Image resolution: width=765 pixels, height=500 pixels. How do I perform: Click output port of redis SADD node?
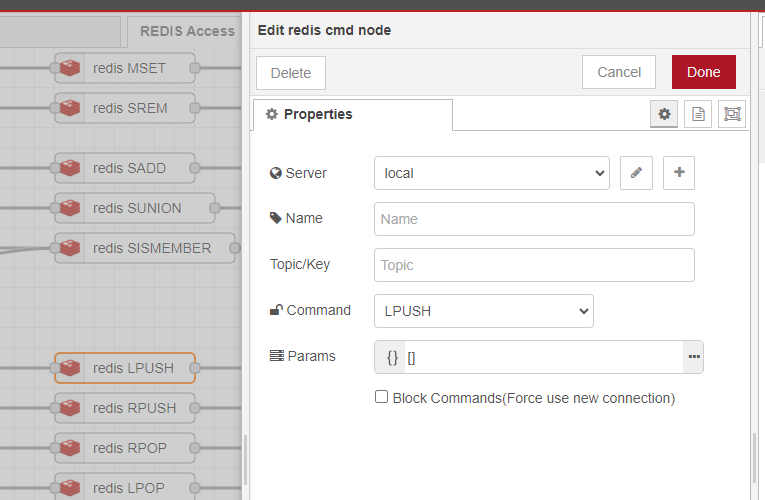point(195,168)
